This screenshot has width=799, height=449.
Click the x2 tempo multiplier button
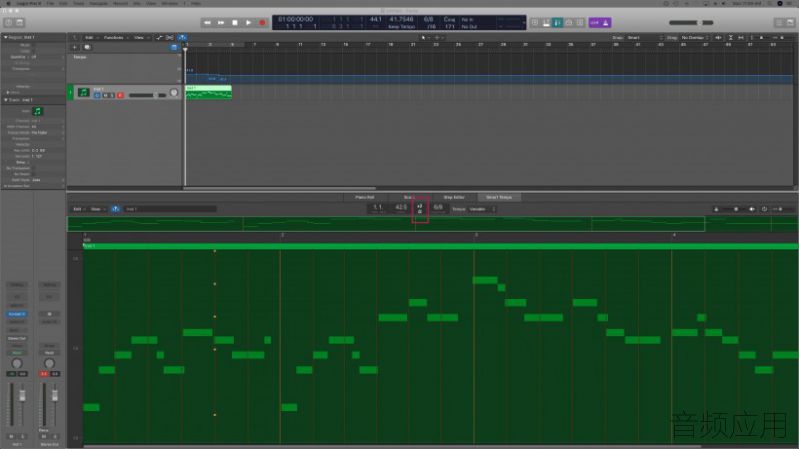(x=420, y=206)
